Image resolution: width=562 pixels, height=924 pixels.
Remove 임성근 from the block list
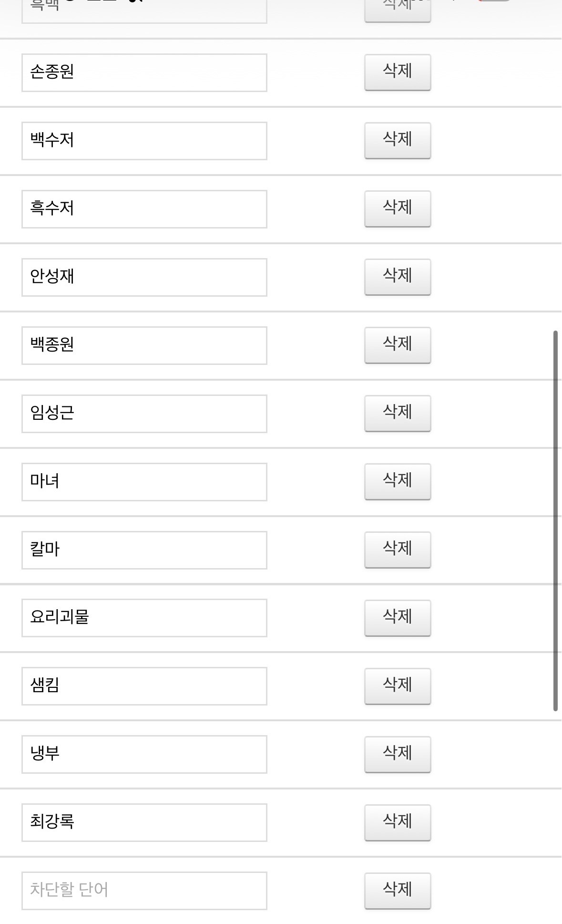(398, 413)
